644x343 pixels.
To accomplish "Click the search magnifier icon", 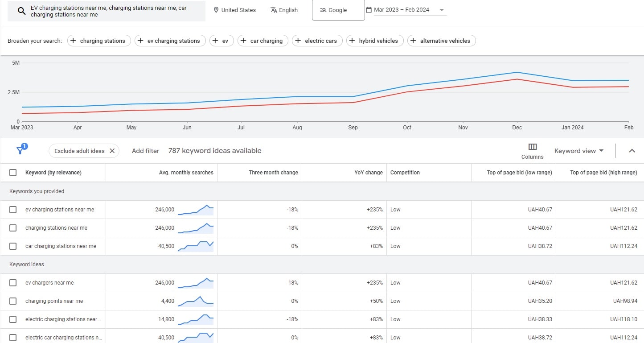I will pos(21,11).
